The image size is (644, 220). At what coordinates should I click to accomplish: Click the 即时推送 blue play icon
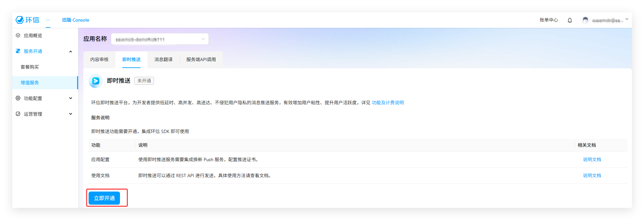click(x=95, y=81)
